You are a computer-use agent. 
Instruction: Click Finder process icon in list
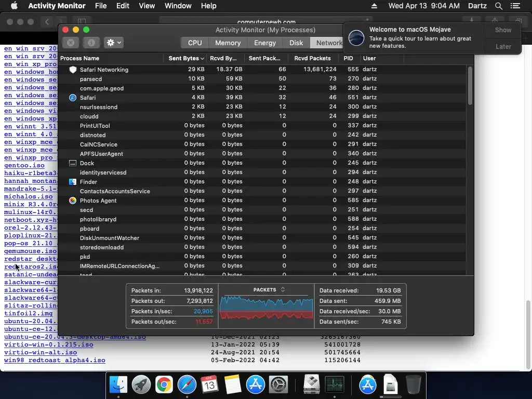(73, 182)
